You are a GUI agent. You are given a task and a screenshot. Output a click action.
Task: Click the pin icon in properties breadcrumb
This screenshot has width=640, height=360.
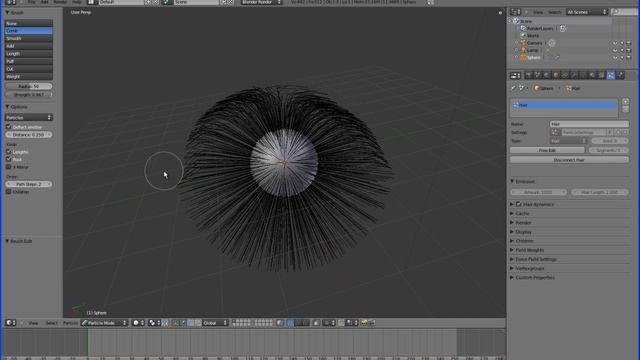(514, 88)
